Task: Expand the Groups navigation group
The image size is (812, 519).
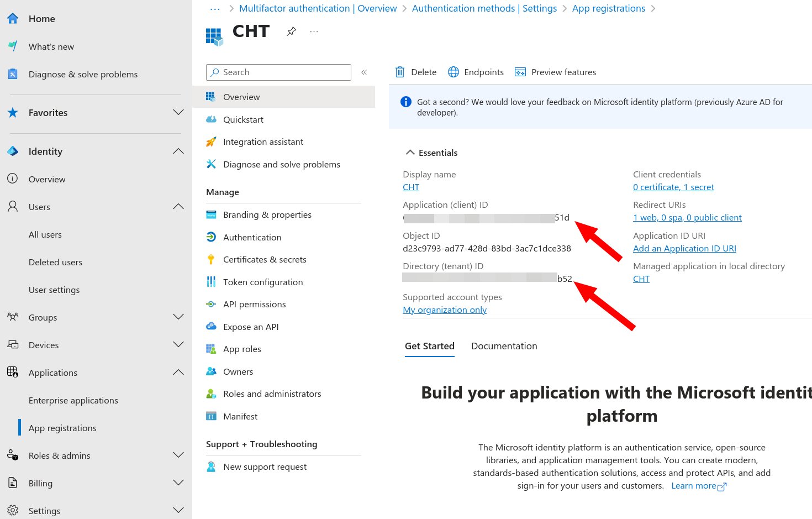Action: [x=178, y=317]
